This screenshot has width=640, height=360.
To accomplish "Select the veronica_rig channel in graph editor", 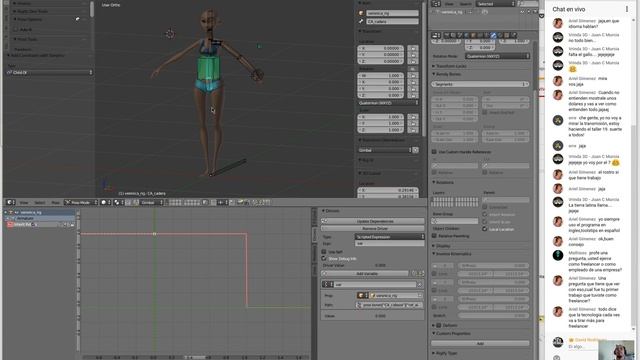I will [41, 212].
